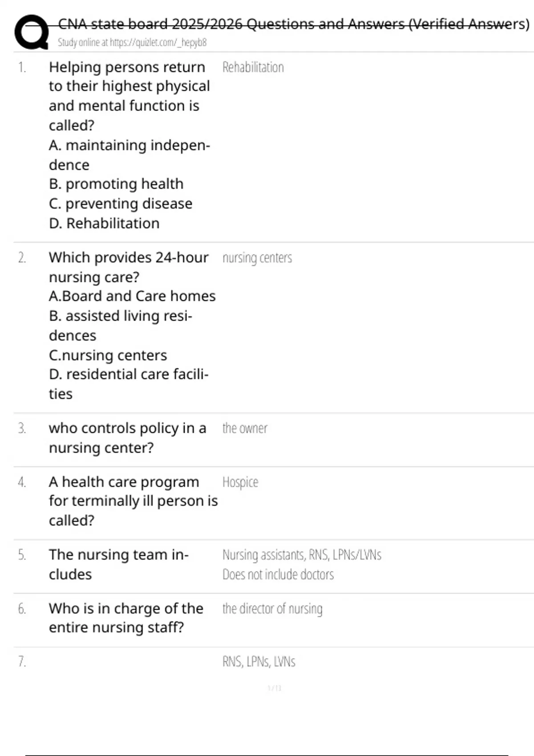Click the Does not include doctors line
The width and height of the screenshot is (534, 756).
pyautogui.click(x=278, y=575)
